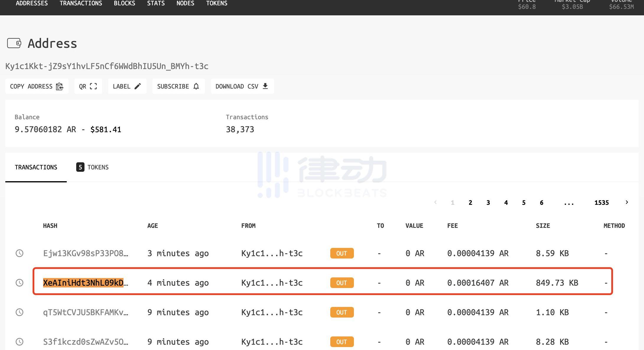
Task: Open the QR code scanner icon
Action: click(93, 86)
